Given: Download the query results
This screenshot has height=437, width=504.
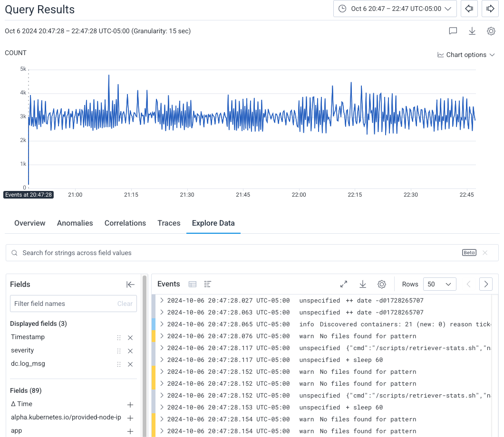Looking at the screenshot, I should 472,31.
